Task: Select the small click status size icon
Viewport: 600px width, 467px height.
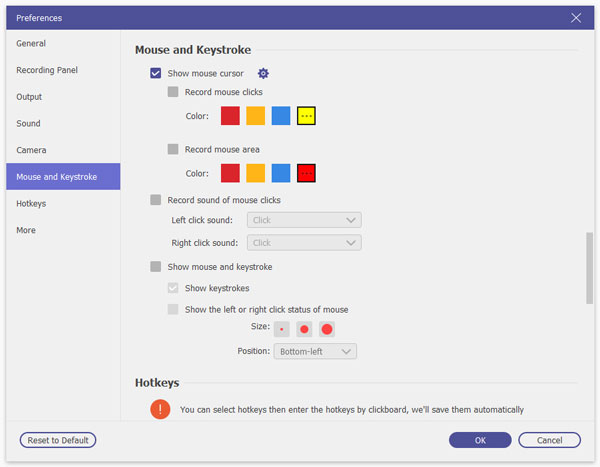Action: 281,329
